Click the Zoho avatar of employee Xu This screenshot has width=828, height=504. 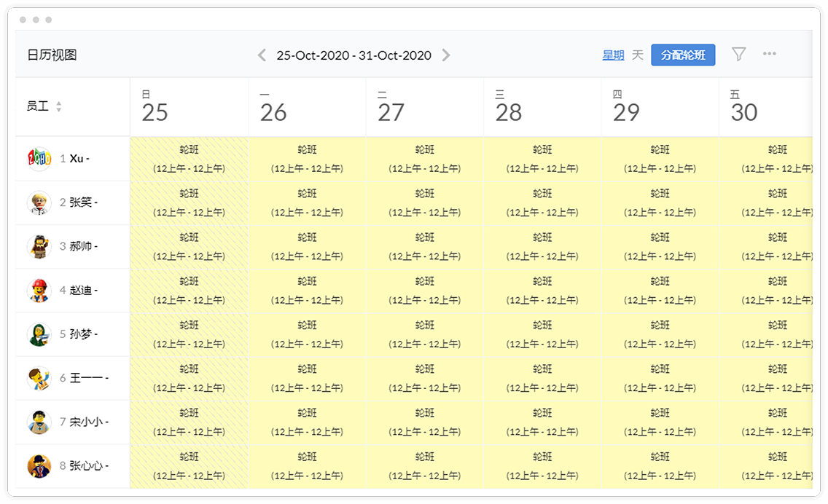pyautogui.click(x=39, y=158)
